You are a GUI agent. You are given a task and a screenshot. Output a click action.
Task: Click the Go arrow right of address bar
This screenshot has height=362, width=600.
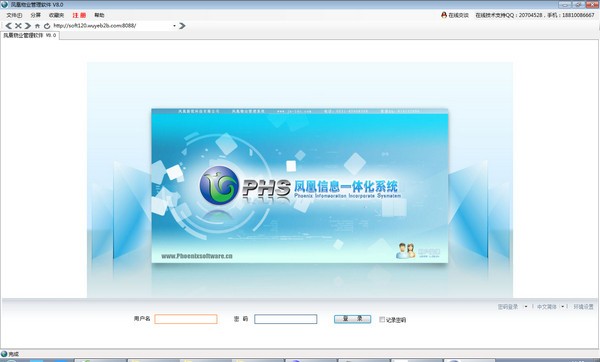182,26
